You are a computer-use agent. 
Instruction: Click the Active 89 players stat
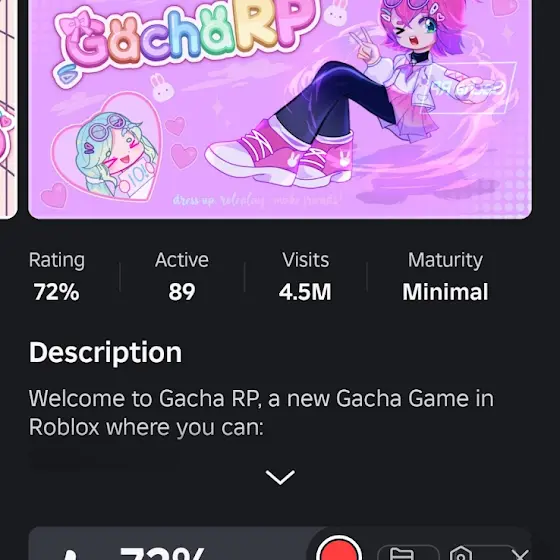pyautogui.click(x=182, y=276)
